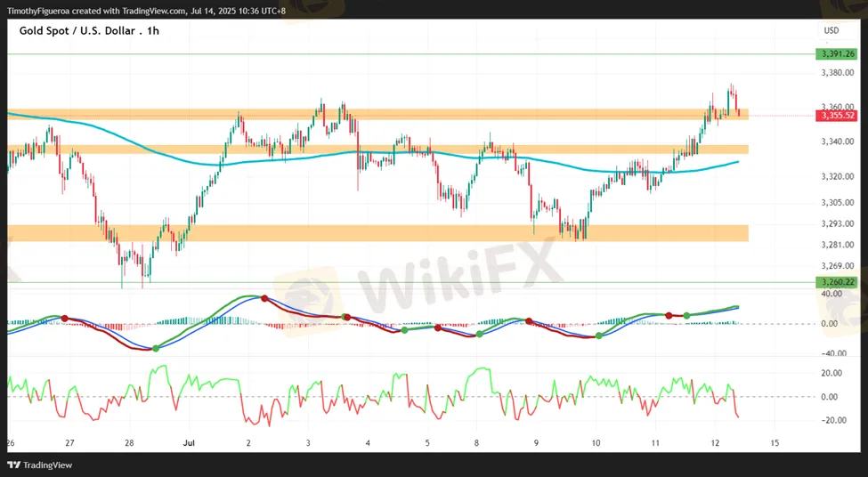Click the date label 15 on time axis

pyautogui.click(x=775, y=442)
